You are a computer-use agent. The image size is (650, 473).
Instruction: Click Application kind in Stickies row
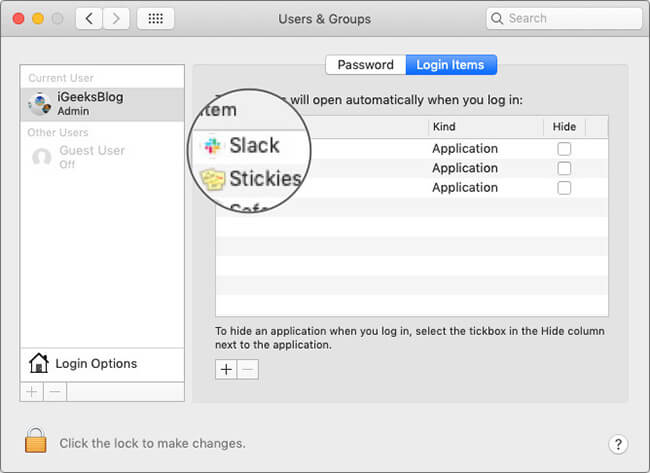(465, 168)
